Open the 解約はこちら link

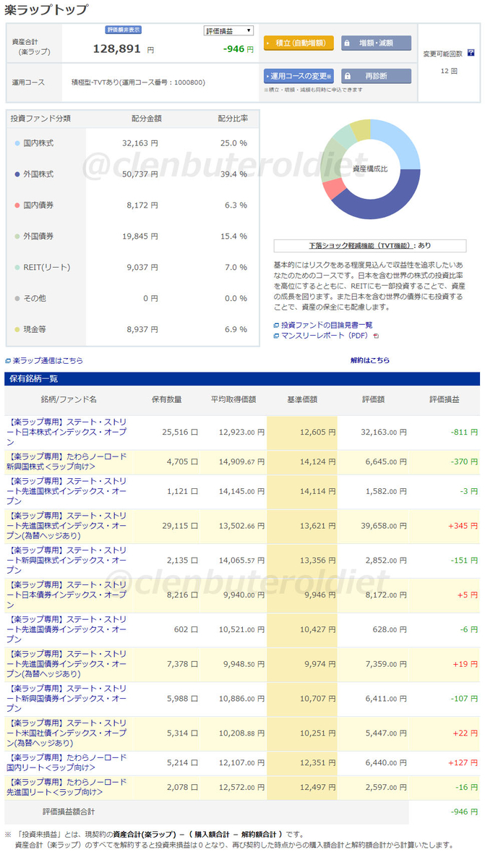coord(370,360)
